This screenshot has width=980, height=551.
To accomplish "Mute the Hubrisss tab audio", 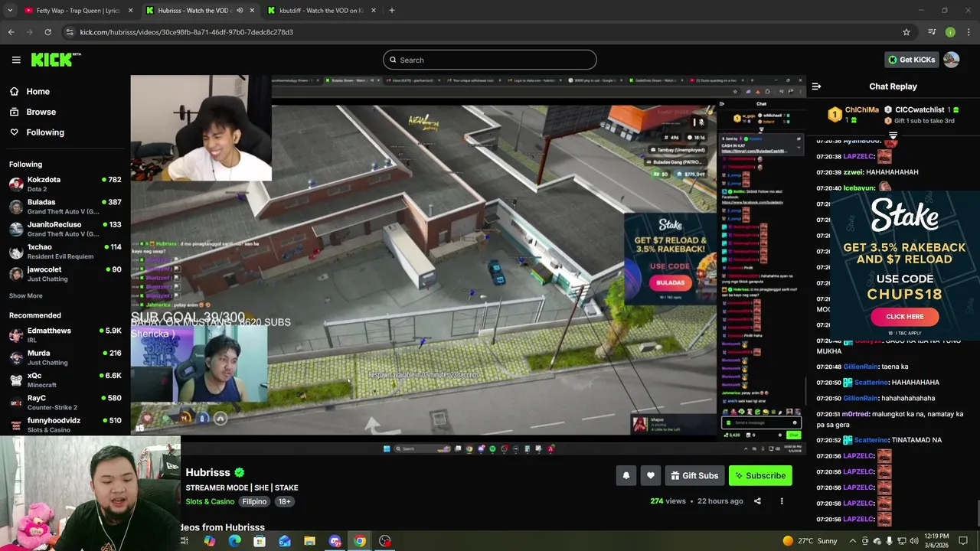I will pyautogui.click(x=240, y=11).
